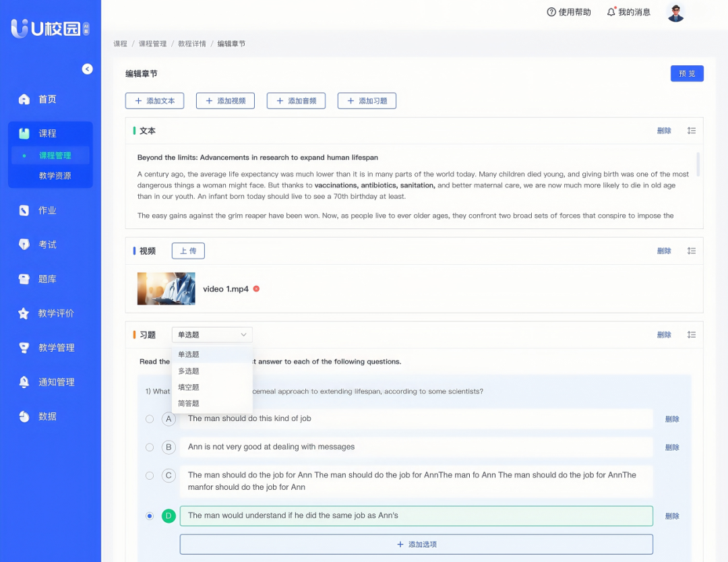728x562 pixels.
Task: Remove video 1.mp4 with red delete icon
Action: point(256,289)
